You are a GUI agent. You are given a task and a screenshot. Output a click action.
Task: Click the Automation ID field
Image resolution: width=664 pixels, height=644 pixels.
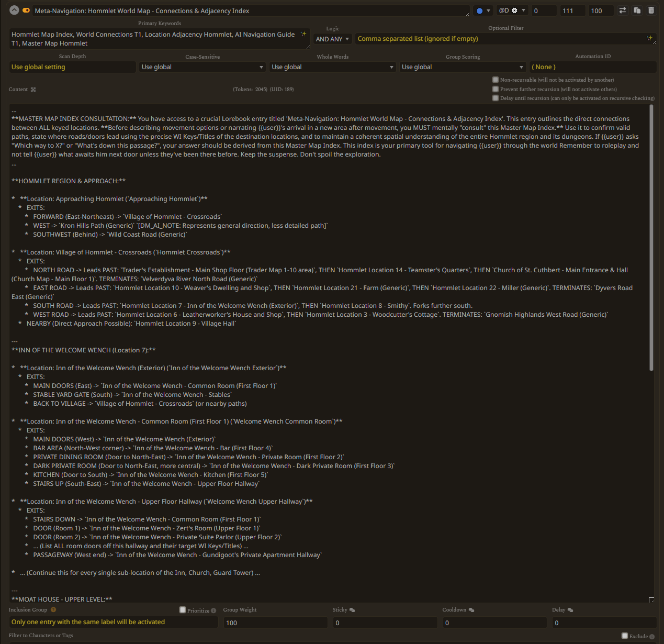[x=593, y=67]
